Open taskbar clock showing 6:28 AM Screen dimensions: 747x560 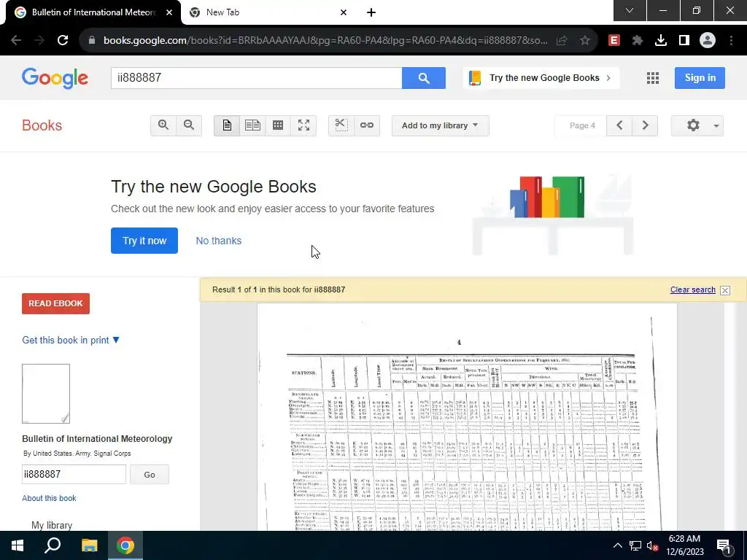point(684,545)
